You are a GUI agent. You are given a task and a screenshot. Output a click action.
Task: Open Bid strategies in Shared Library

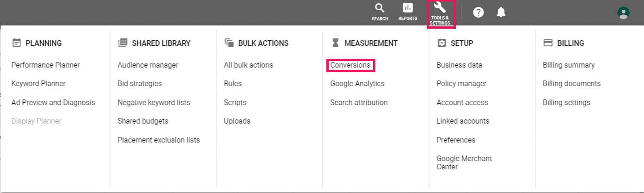point(140,84)
